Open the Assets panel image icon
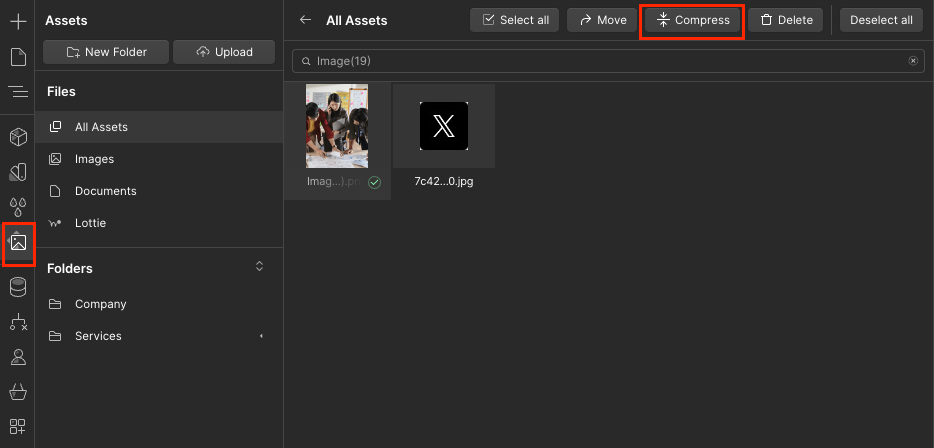 [x=18, y=242]
